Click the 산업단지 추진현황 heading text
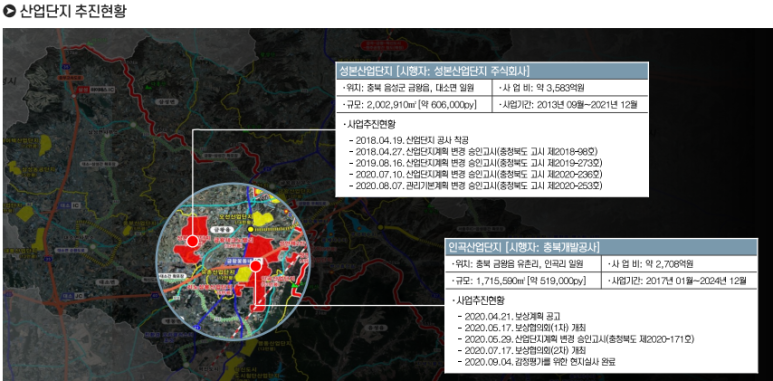 pyautogui.click(x=72, y=11)
